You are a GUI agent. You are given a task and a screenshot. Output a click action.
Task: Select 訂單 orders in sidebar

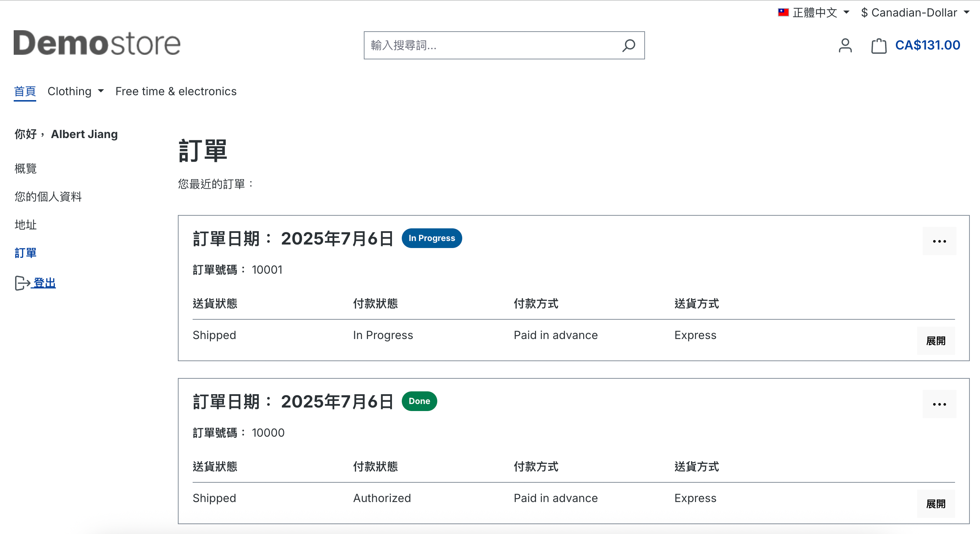click(x=26, y=253)
